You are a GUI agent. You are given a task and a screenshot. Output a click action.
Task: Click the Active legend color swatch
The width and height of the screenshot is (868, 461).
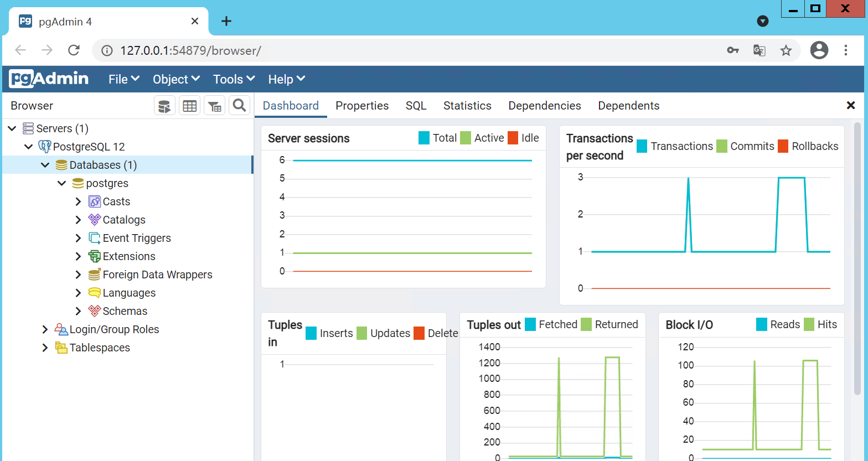(466, 138)
